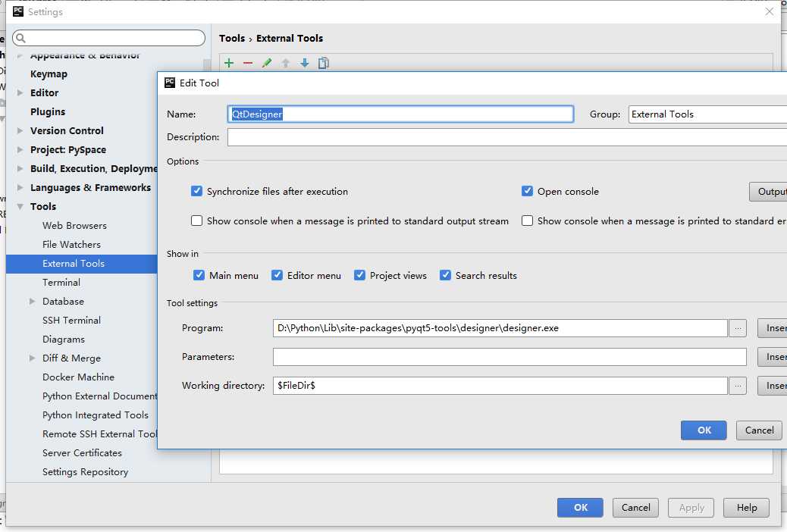This screenshot has height=532, width=787.
Task: Add a new external tool with plus icon
Action: coord(229,63)
